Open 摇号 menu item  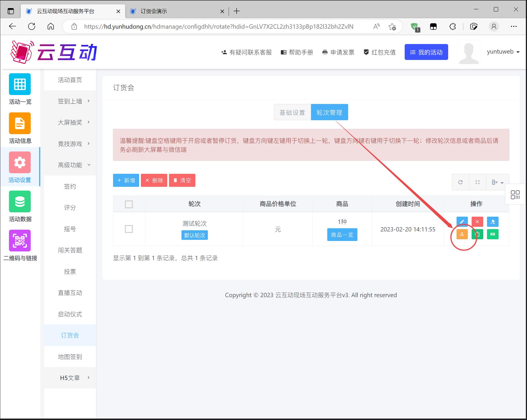point(70,229)
